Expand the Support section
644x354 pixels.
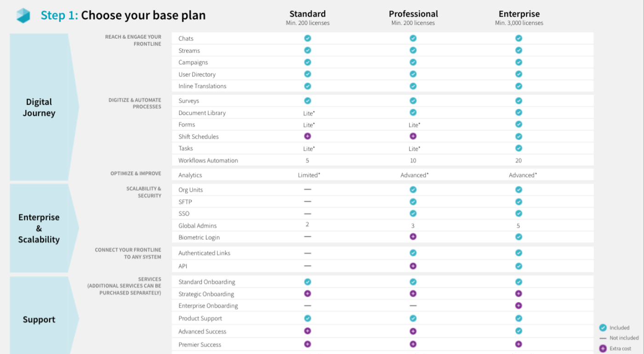click(x=39, y=319)
